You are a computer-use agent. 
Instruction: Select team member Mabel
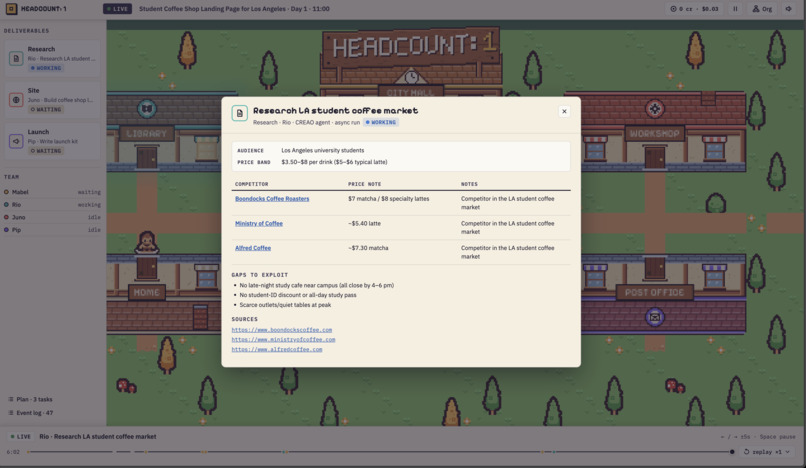52,192
